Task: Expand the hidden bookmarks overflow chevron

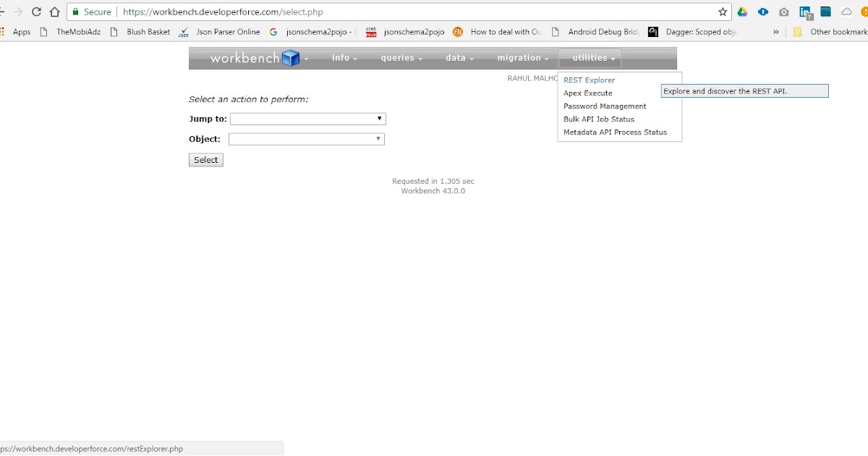Action: coord(775,32)
